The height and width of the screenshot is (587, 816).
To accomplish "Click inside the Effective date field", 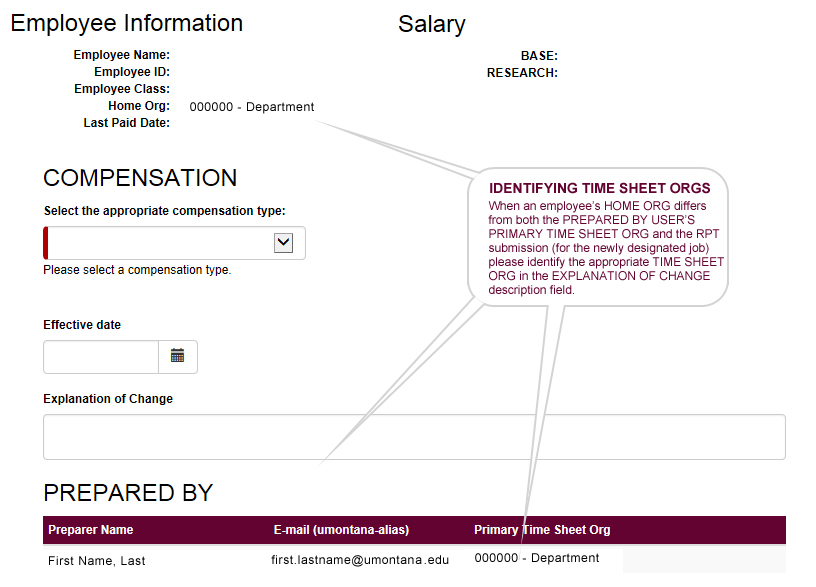I will (100, 357).
